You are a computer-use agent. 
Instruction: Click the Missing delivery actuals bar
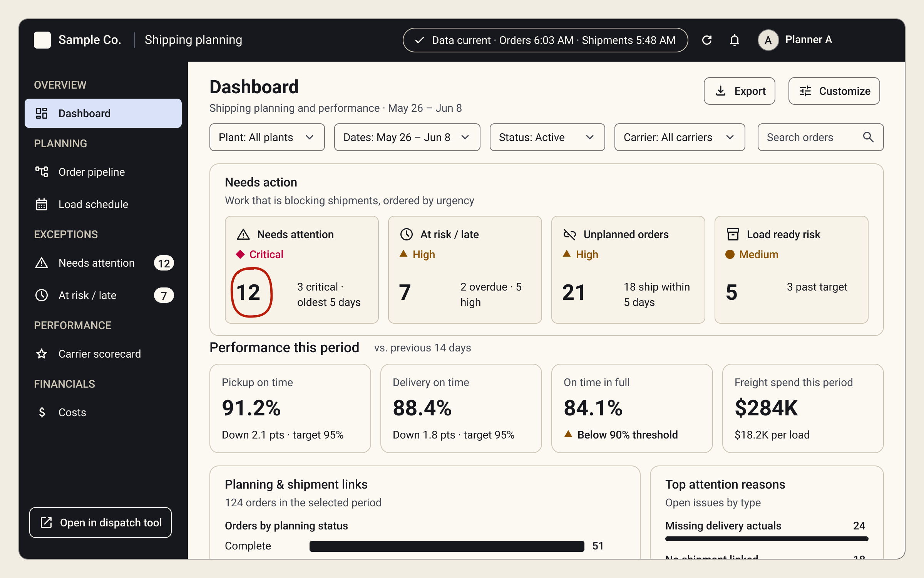coord(767,539)
